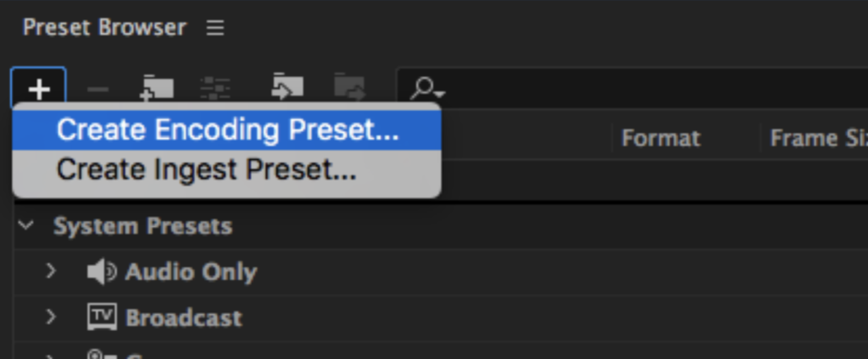Click the Create New Preset Group folder icon
The width and height of the screenshot is (868, 359).
157,89
